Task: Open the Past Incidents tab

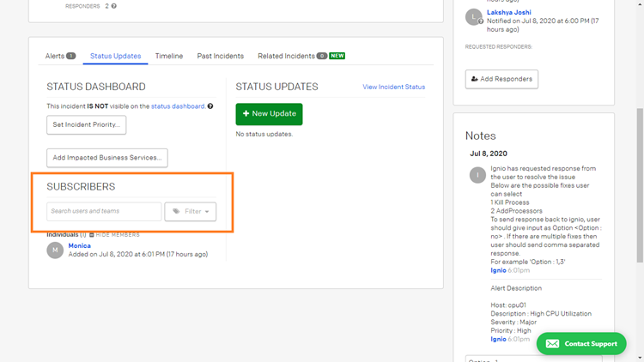Action: 220,56
